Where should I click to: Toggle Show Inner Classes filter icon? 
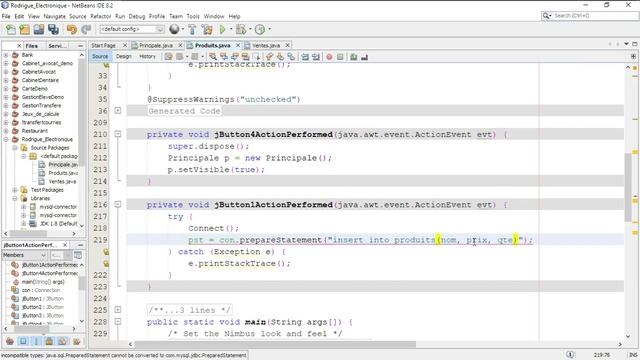(62, 341)
